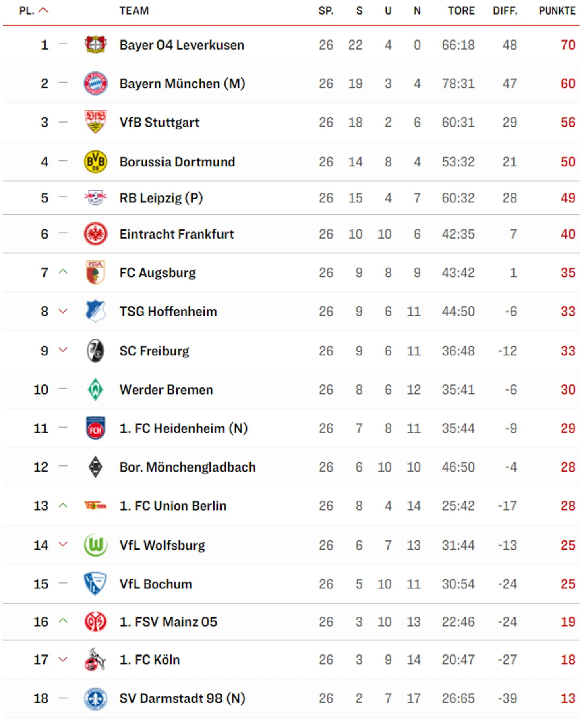Open the TSG Hoffenheim team name link

tap(168, 312)
